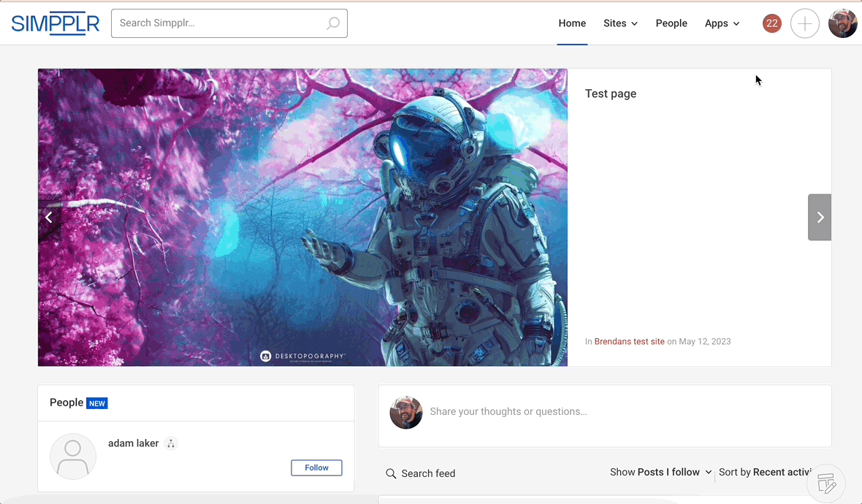Follow adam laker

click(x=316, y=467)
